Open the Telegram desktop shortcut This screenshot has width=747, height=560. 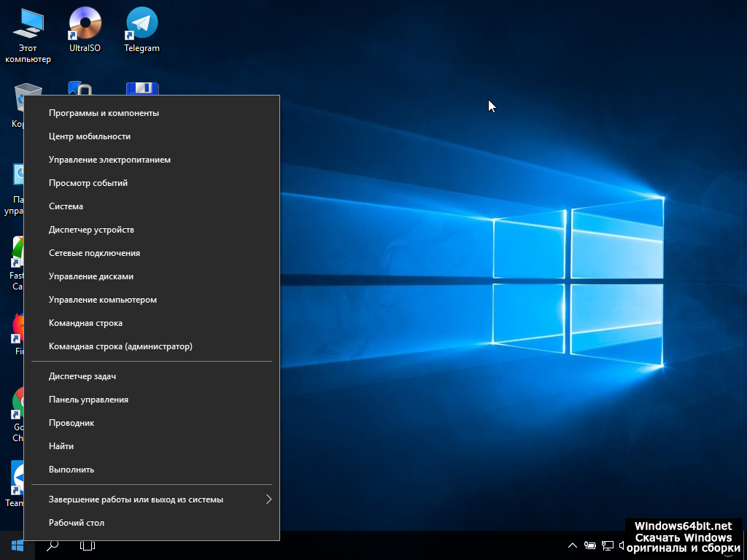pyautogui.click(x=142, y=28)
